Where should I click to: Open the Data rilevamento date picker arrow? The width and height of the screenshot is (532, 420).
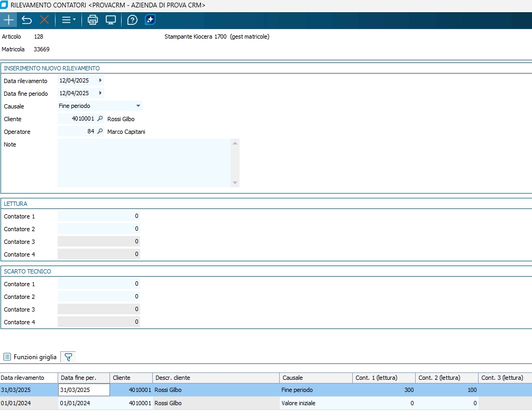[100, 81]
